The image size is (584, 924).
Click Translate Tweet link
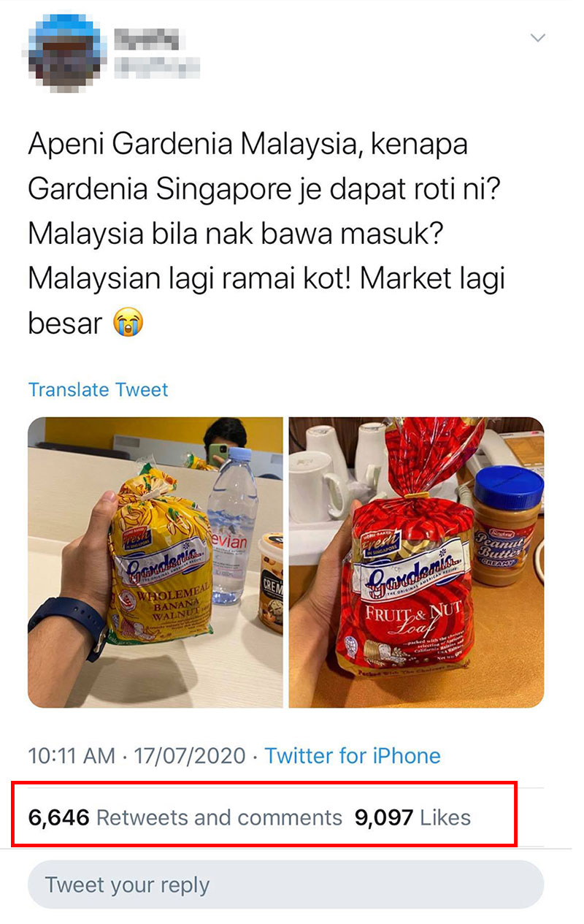coord(98,389)
